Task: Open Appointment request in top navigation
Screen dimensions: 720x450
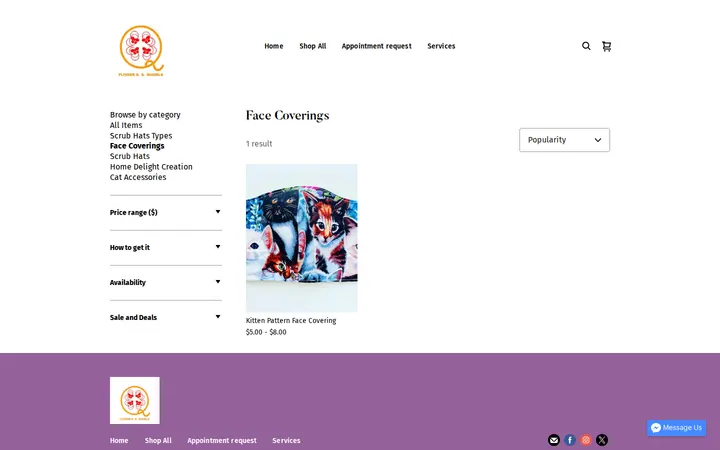Action: (x=377, y=46)
